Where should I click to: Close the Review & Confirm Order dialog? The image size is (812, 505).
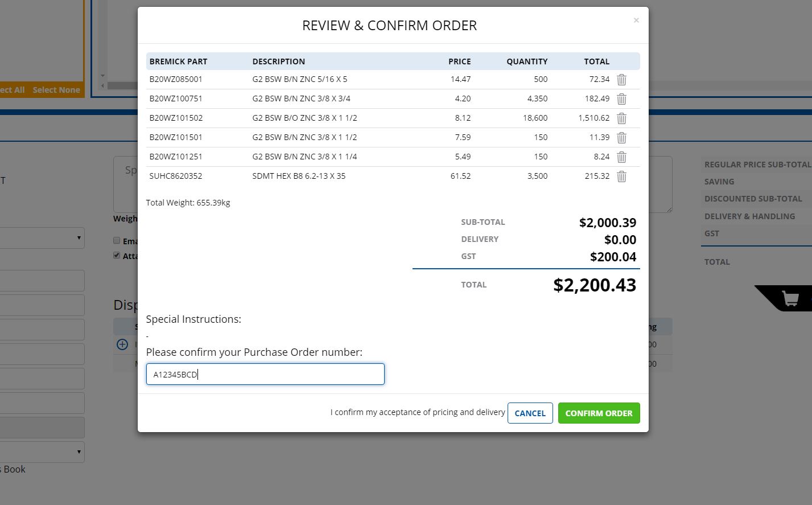point(636,20)
